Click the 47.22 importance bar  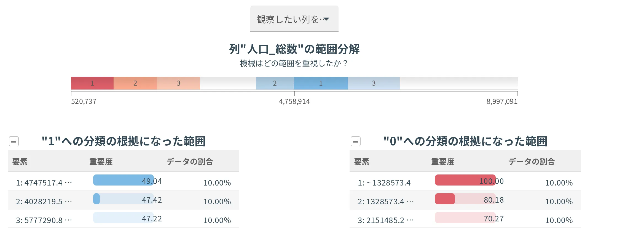click(124, 218)
